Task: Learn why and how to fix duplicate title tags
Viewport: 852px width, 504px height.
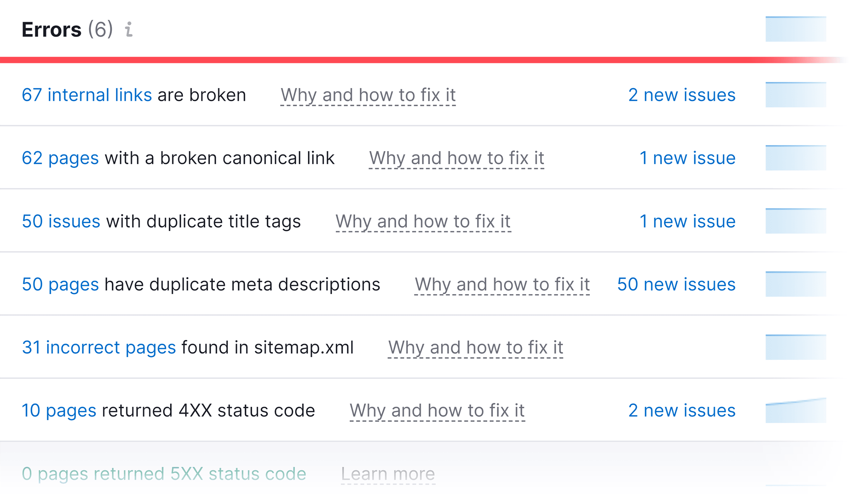Action: pos(423,221)
